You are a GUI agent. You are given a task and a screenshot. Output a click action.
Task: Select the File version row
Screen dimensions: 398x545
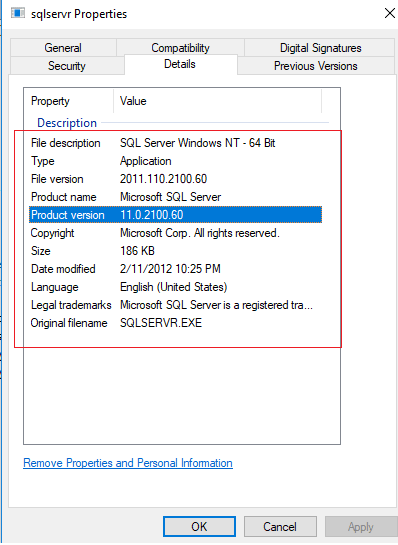coord(176,179)
